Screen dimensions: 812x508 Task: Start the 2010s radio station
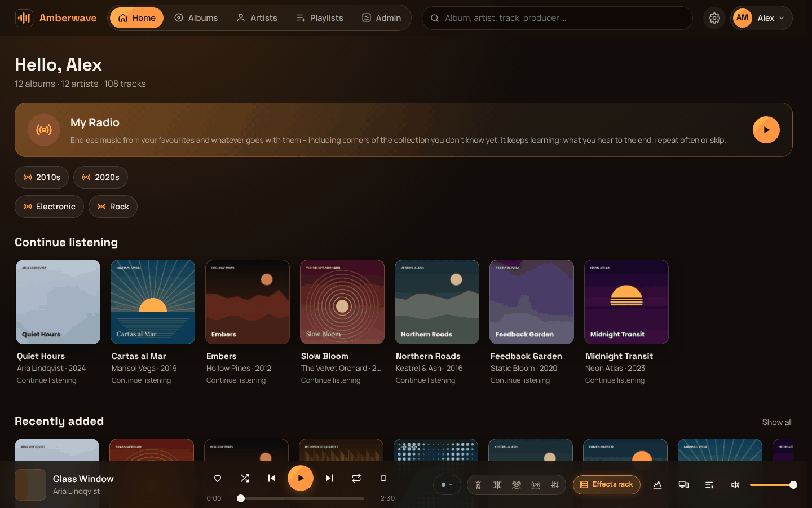coord(42,177)
